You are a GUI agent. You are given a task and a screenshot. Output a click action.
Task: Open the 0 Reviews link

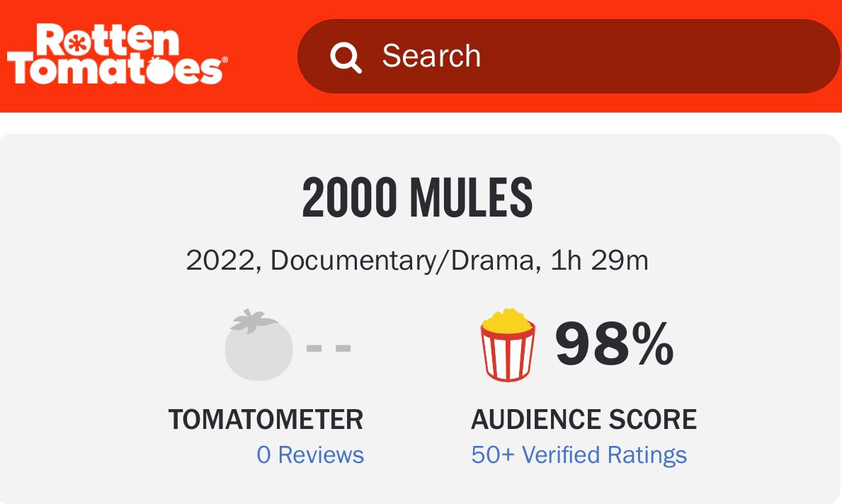[x=310, y=455]
